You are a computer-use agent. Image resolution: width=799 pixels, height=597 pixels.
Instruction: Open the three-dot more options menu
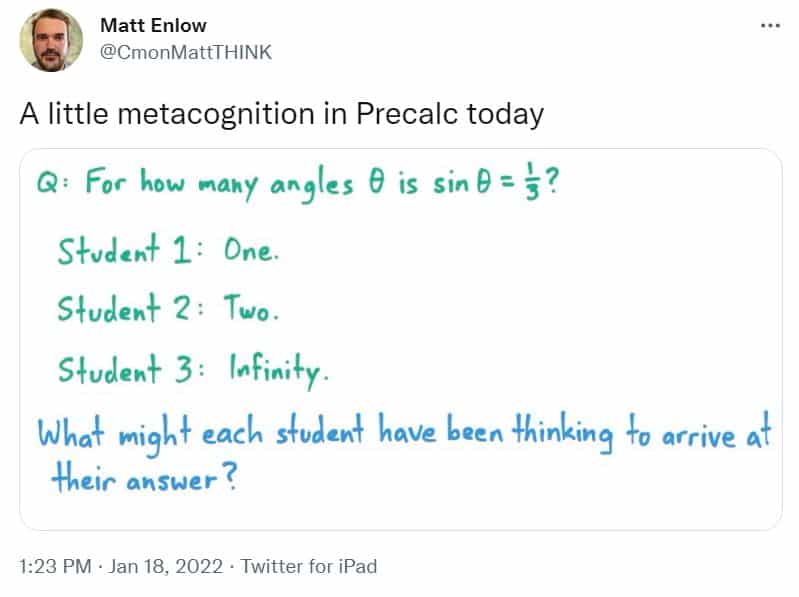(770, 25)
